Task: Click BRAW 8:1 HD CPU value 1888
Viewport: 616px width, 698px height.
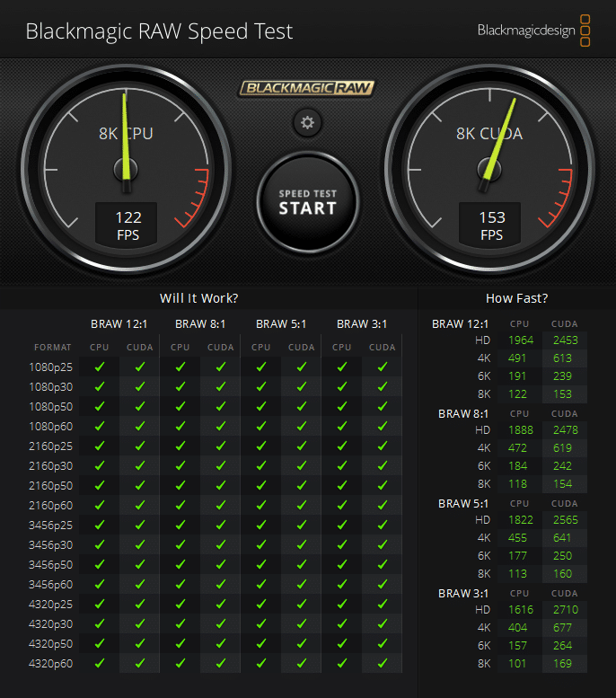Action: point(521,430)
